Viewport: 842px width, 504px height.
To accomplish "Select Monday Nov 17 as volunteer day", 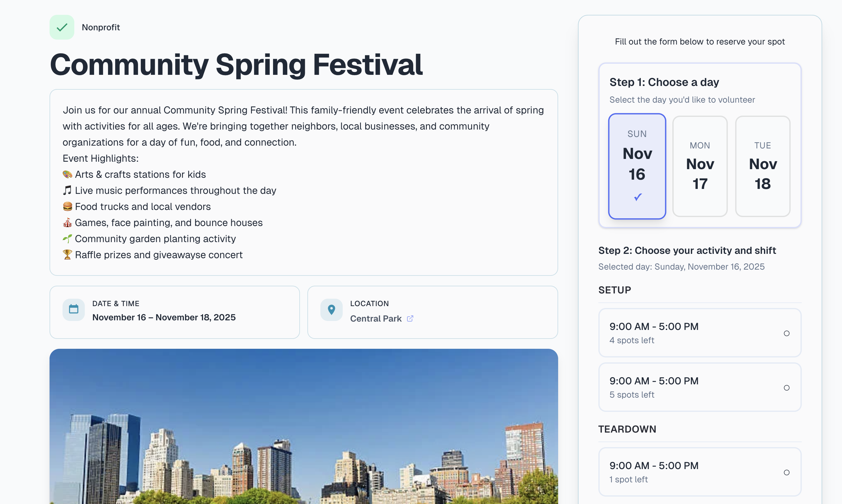I will (700, 167).
